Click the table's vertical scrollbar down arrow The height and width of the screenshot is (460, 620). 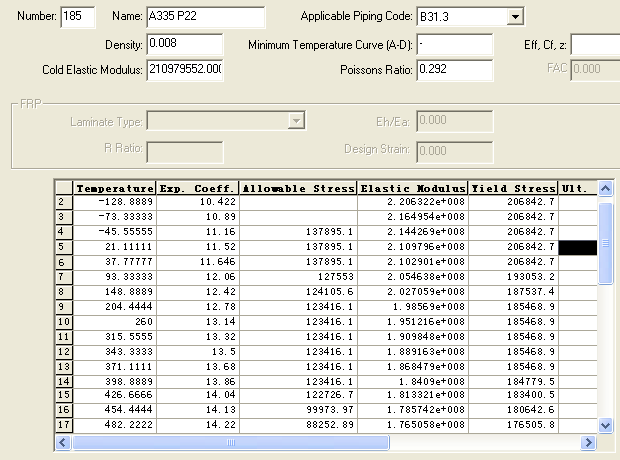(604, 425)
